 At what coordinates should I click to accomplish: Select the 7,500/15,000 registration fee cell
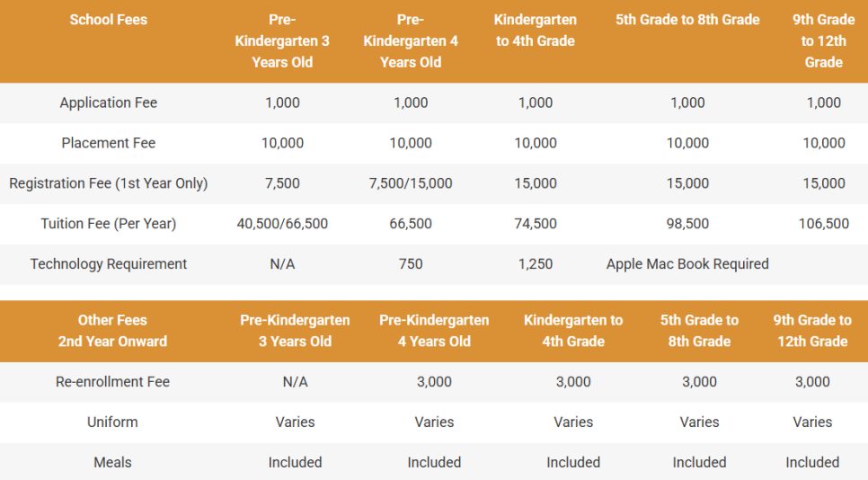point(411,183)
